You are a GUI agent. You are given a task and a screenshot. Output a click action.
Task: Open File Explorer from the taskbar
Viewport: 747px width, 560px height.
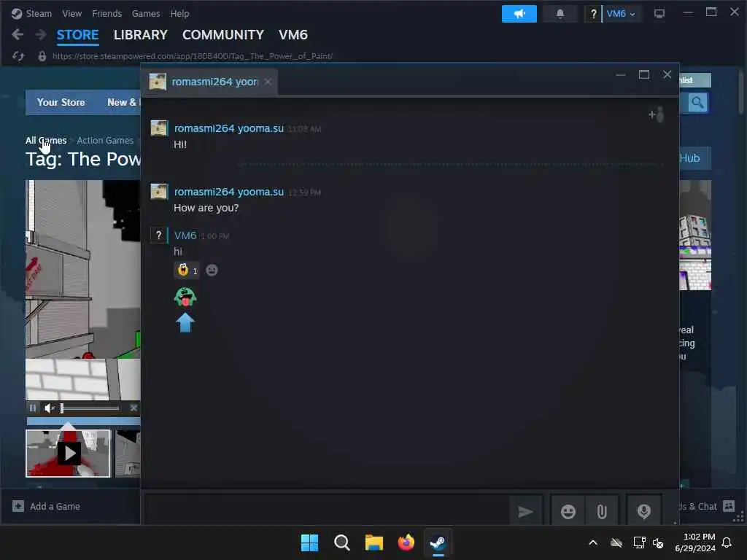374,542
